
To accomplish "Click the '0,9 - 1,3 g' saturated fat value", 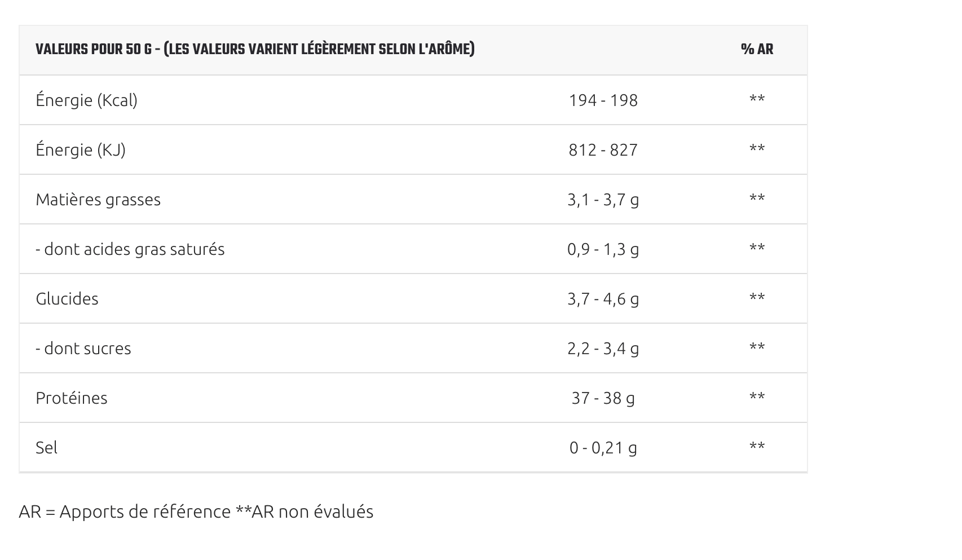I will 603,249.
